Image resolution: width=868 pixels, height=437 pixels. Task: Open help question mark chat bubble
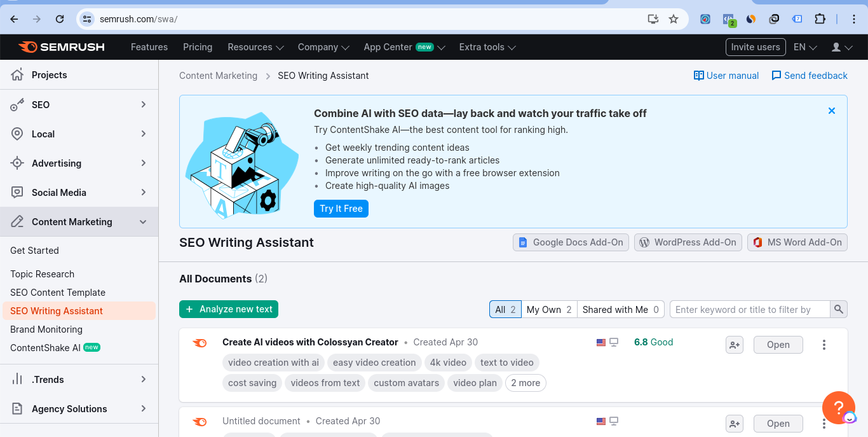pos(838,408)
